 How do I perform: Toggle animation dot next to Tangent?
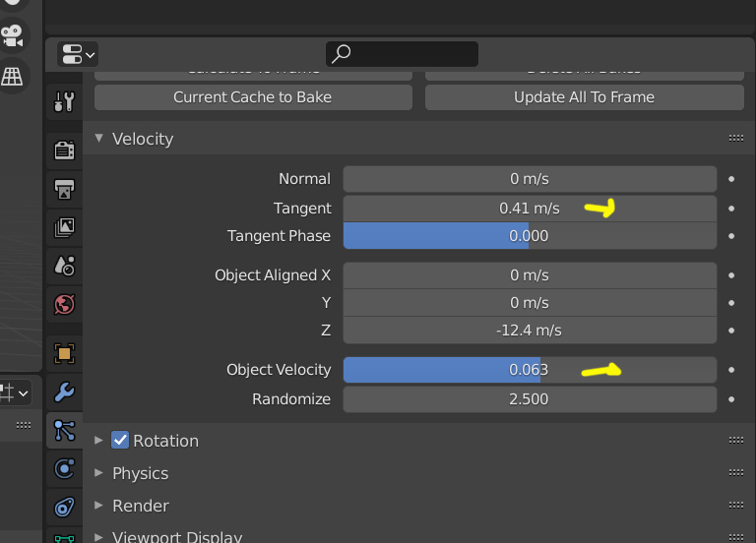731,209
